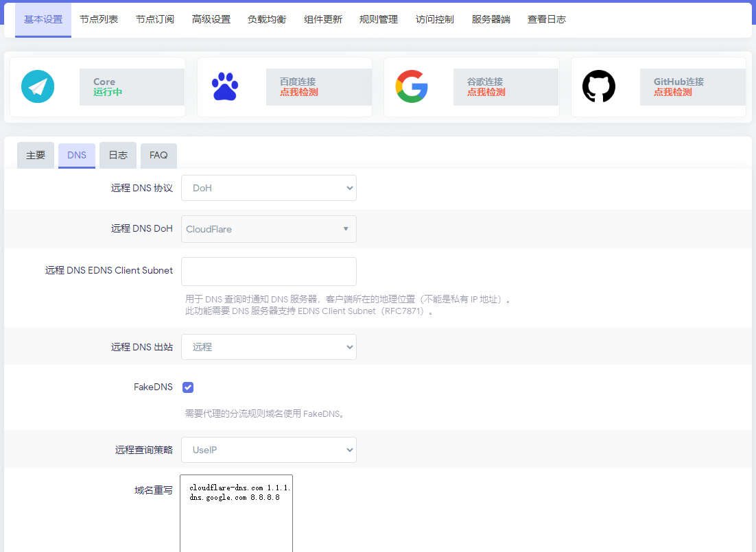Click 点我检测 under 百度连接
Image resolution: width=756 pixels, height=552 pixels.
coord(299,92)
